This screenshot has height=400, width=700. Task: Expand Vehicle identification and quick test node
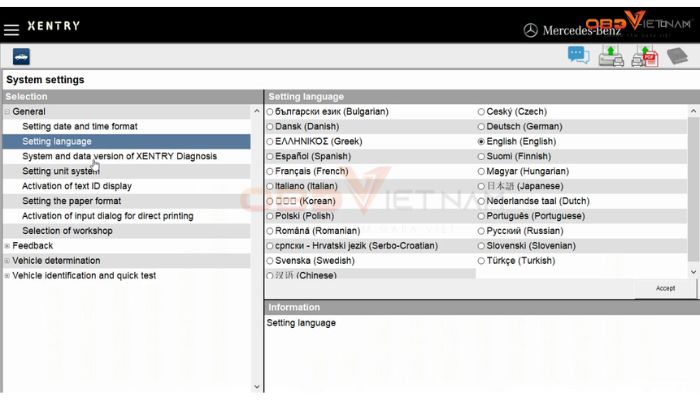click(x=7, y=276)
